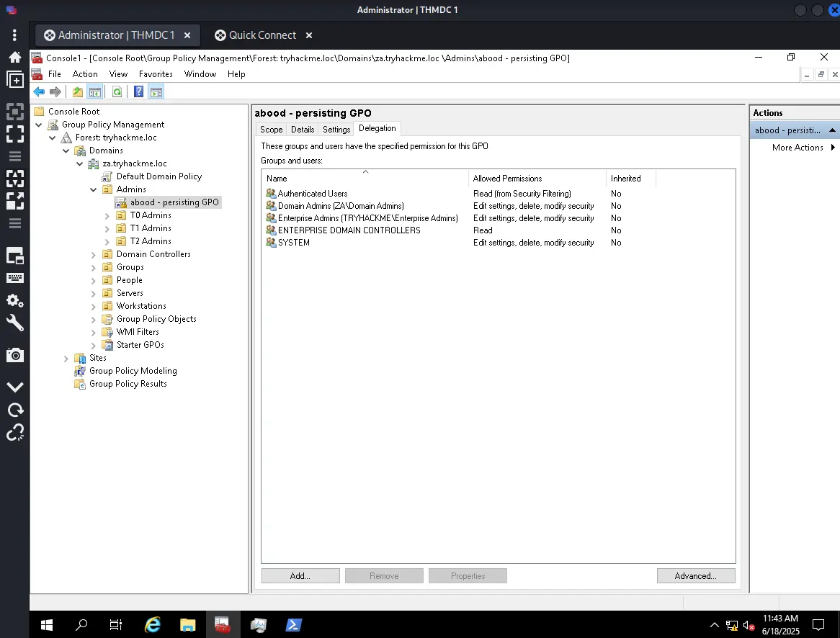
Task: Select Group Policy Modeling in the tree
Action: tap(133, 371)
